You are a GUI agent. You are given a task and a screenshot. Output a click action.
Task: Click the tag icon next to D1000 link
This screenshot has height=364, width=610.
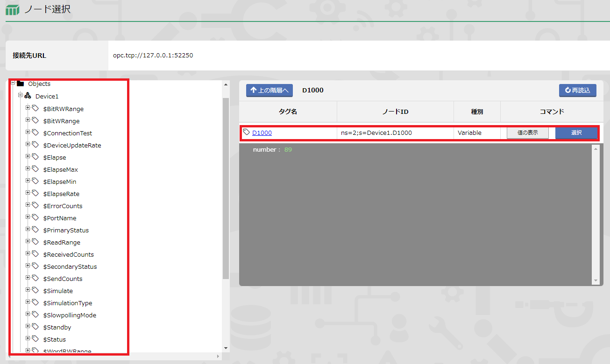(247, 132)
